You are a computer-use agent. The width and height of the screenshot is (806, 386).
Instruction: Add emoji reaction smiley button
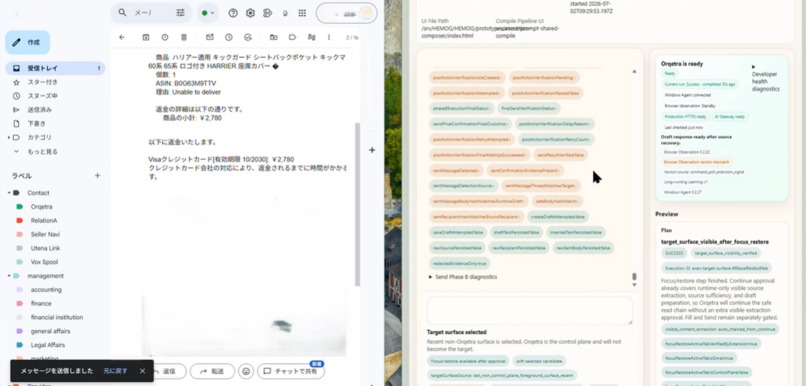coord(246,371)
